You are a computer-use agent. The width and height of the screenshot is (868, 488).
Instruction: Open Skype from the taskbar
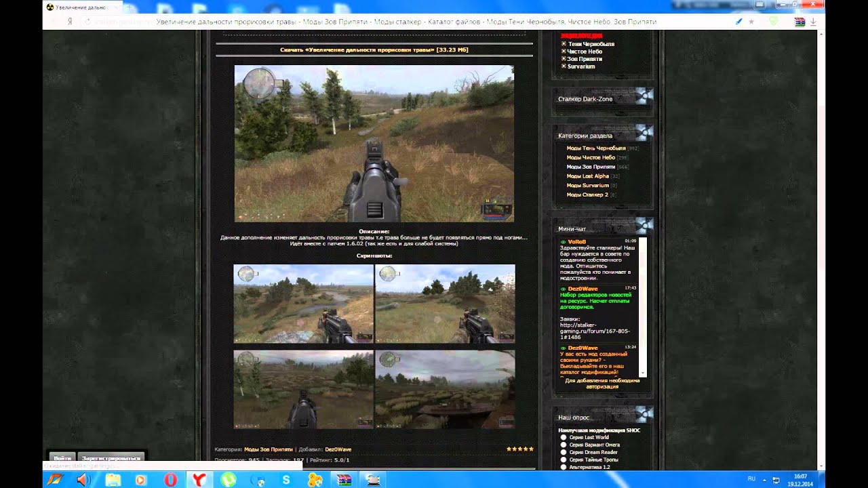(286, 480)
